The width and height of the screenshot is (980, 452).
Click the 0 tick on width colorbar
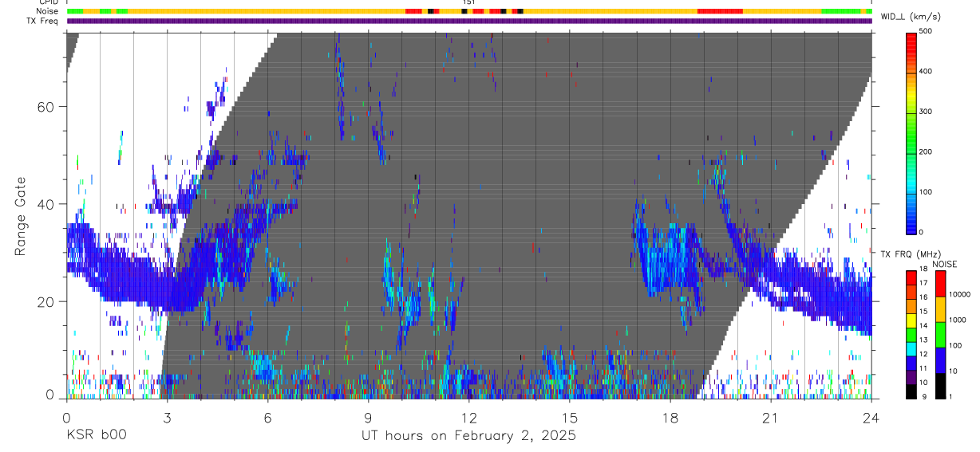pos(922,232)
